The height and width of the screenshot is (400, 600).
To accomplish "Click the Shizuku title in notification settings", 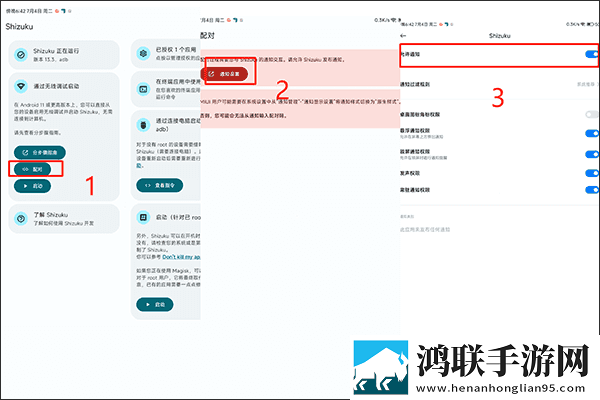I will 499,36.
